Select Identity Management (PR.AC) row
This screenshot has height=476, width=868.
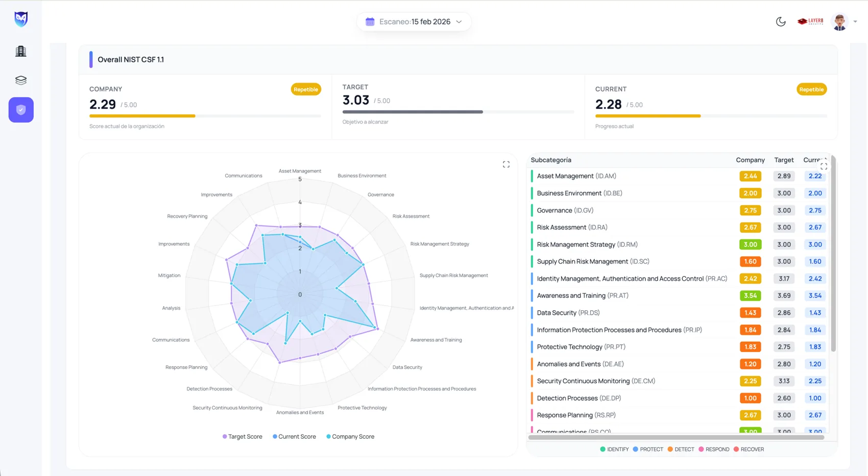(679, 279)
